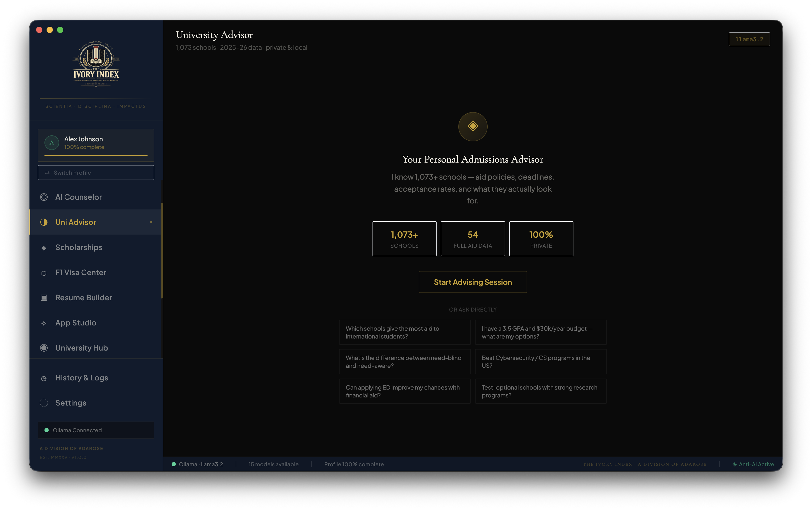Ask about best Cybersecurity / CS programs
812x510 pixels.
click(541, 362)
